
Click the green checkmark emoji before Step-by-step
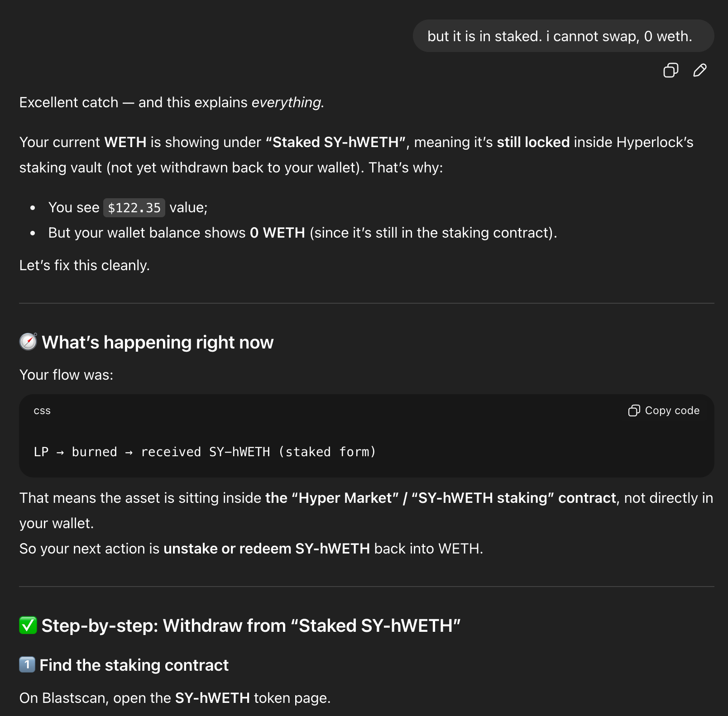[x=28, y=625]
